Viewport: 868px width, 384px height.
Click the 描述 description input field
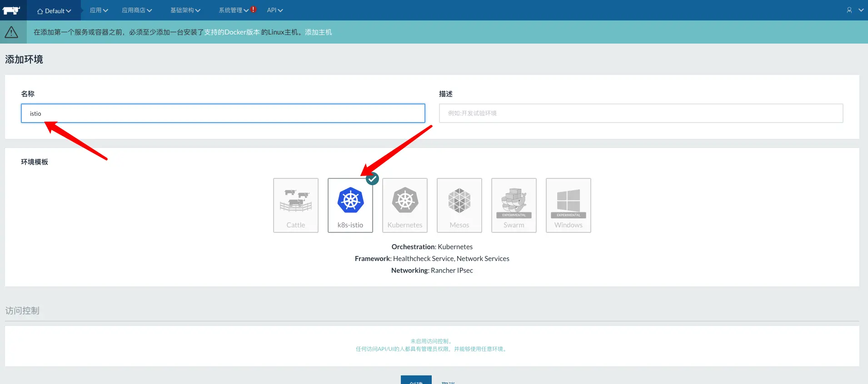click(x=641, y=113)
